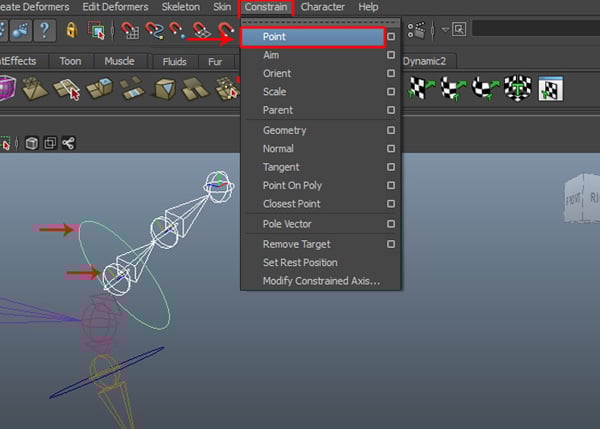Open the UV texture editor shelf icon
This screenshot has height=429, width=600.
coord(551,90)
